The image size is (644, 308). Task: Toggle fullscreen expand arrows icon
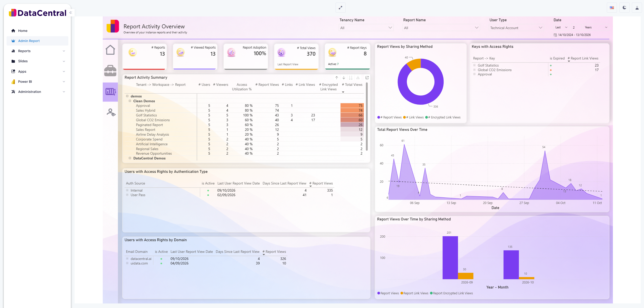coord(340,8)
